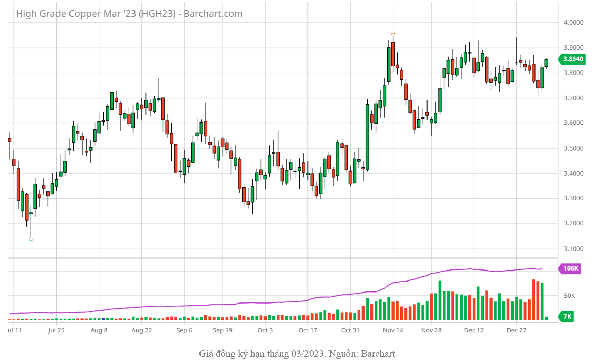Viewport: 616px width, 364px height.
Task: Click the Jul 25 label on the time axis
Action: [x=56, y=330]
